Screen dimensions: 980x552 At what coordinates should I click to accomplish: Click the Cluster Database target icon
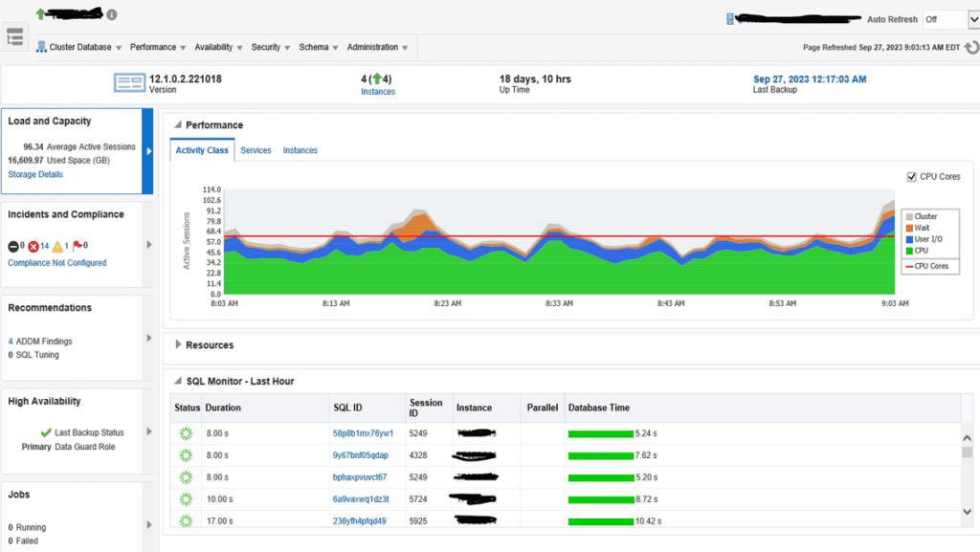[x=41, y=47]
